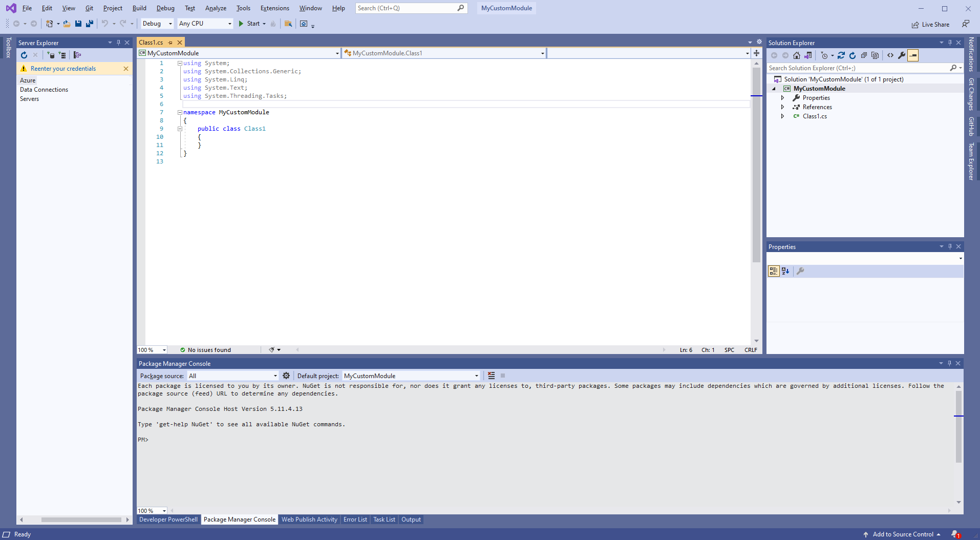The width and height of the screenshot is (980, 540).
Task: Click the code cleanup brush icon
Action: [272, 350]
